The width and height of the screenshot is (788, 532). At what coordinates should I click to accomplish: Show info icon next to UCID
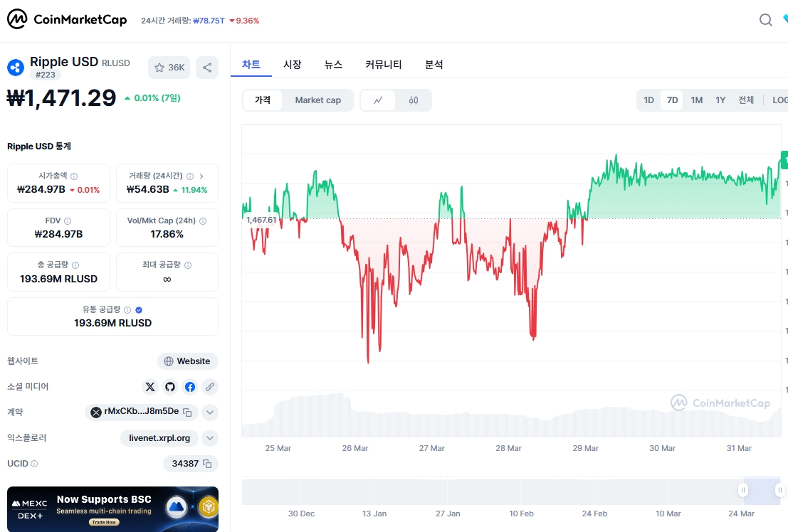coord(34,464)
